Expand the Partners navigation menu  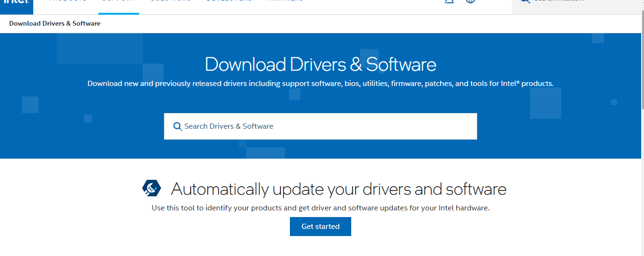[285, 1]
